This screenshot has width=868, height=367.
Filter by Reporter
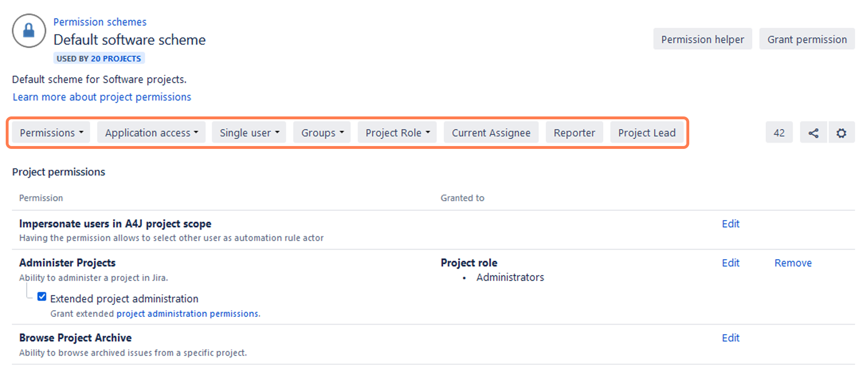tap(574, 133)
